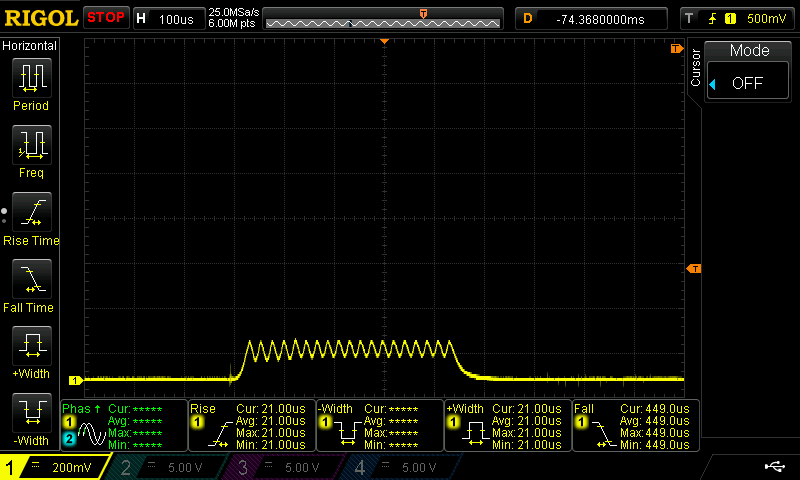
Task: Click the USB status icon
Action: coord(774,466)
